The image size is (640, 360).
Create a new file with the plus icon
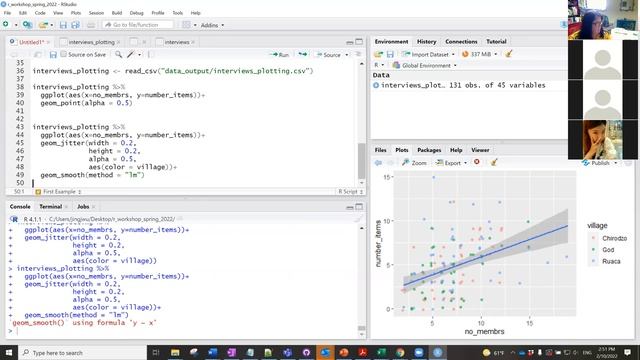click(x=6, y=24)
